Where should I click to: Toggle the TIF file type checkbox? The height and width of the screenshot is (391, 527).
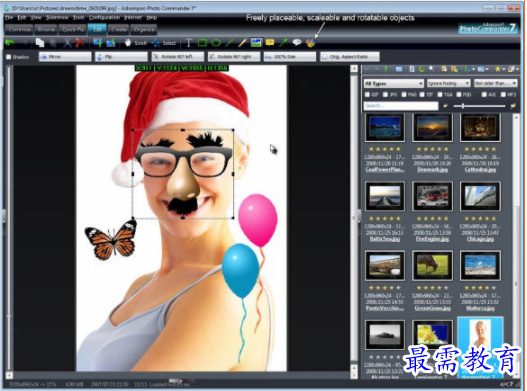(x=422, y=95)
